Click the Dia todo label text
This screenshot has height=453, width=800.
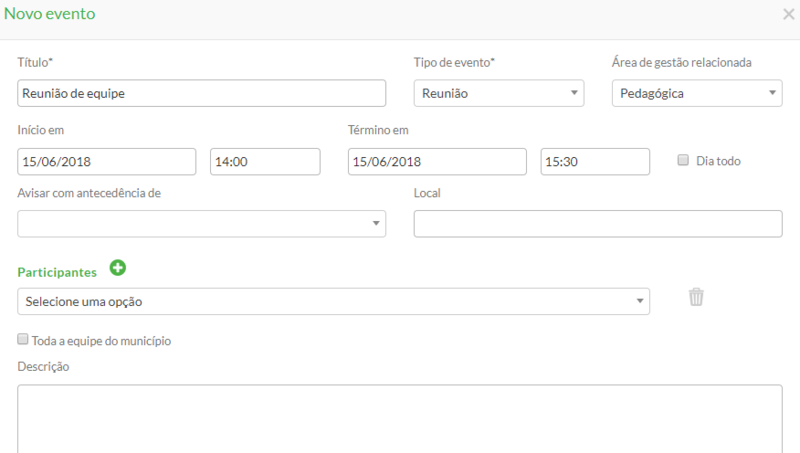(718, 161)
